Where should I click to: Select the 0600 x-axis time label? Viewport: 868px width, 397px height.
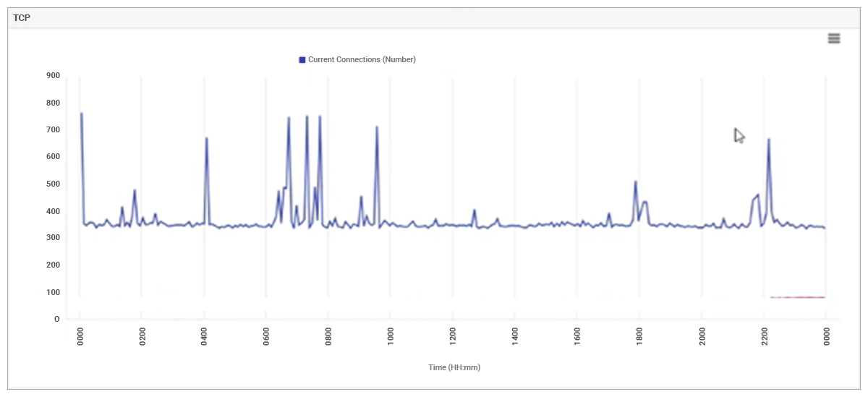point(265,337)
